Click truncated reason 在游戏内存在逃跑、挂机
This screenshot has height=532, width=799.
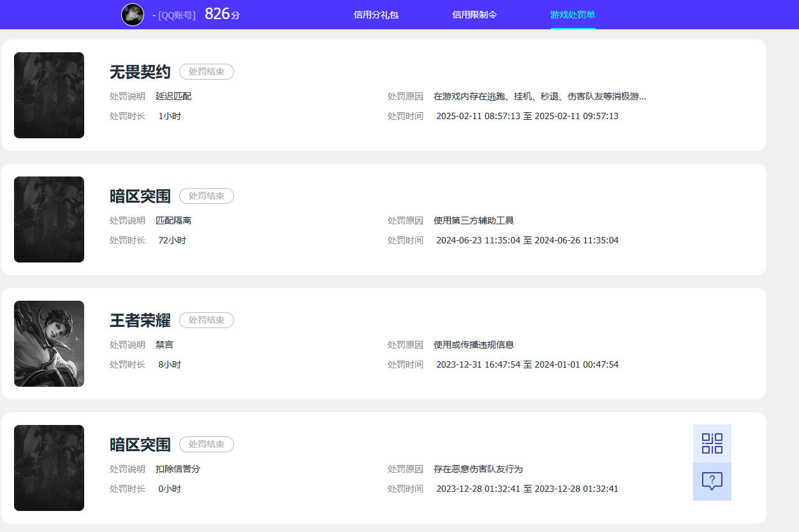tap(540, 96)
